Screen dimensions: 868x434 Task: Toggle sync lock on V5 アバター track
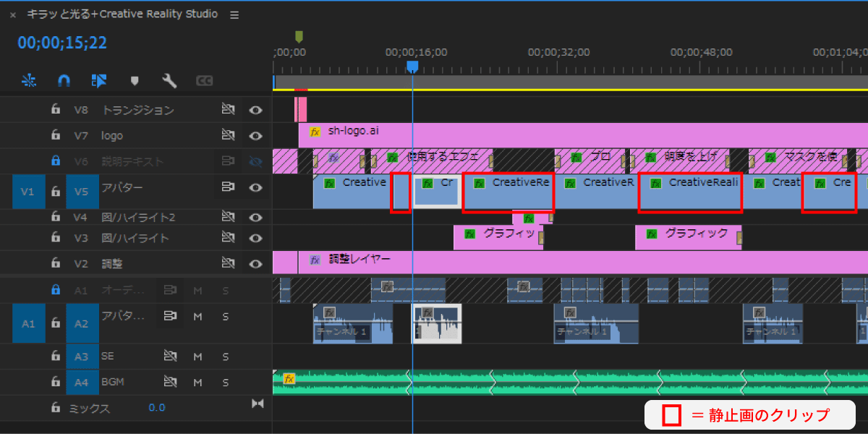pos(228,187)
